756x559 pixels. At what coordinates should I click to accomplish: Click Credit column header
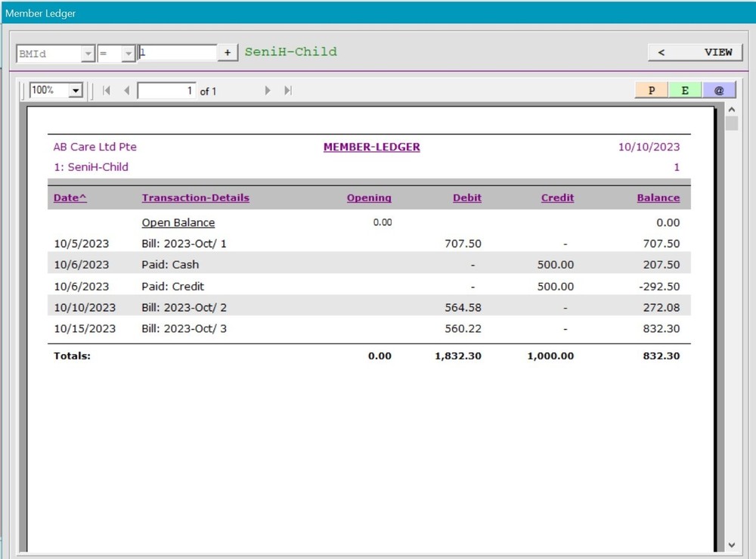557,197
